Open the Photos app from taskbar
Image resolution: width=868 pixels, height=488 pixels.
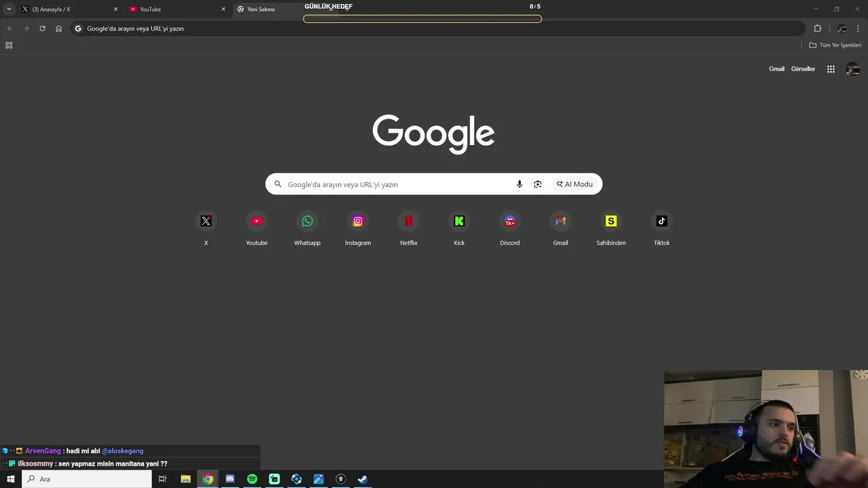point(319,479)
